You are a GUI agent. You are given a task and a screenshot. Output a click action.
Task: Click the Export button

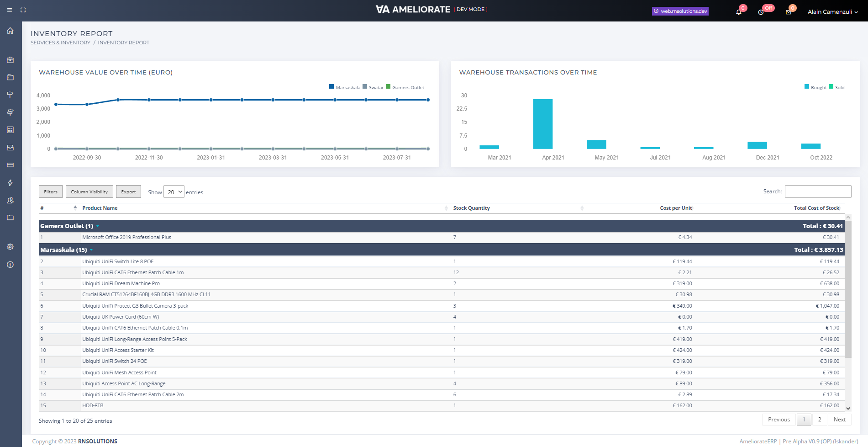point(128,192)
